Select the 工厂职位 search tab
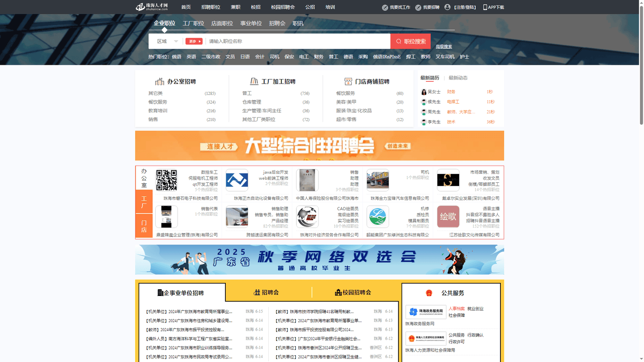Screen dimensions: 644x362 coord(193,23)
